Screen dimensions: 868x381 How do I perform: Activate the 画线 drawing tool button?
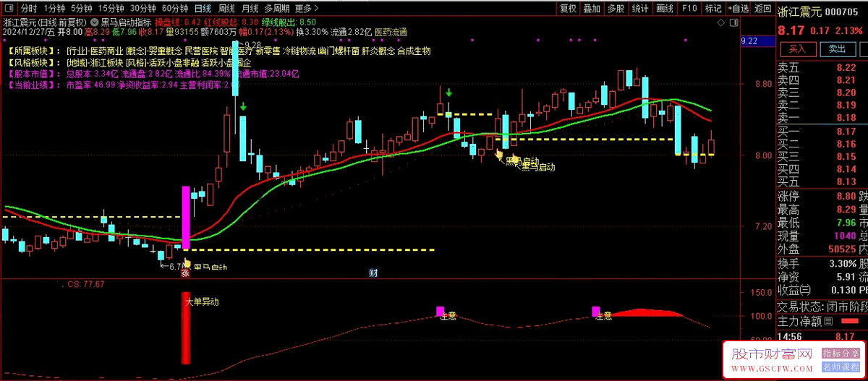point(663,9)
